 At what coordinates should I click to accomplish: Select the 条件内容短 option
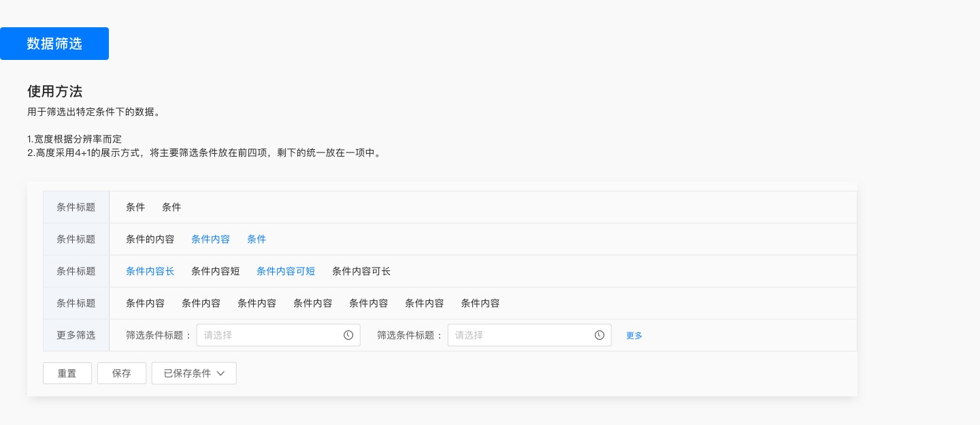(215, 271)
